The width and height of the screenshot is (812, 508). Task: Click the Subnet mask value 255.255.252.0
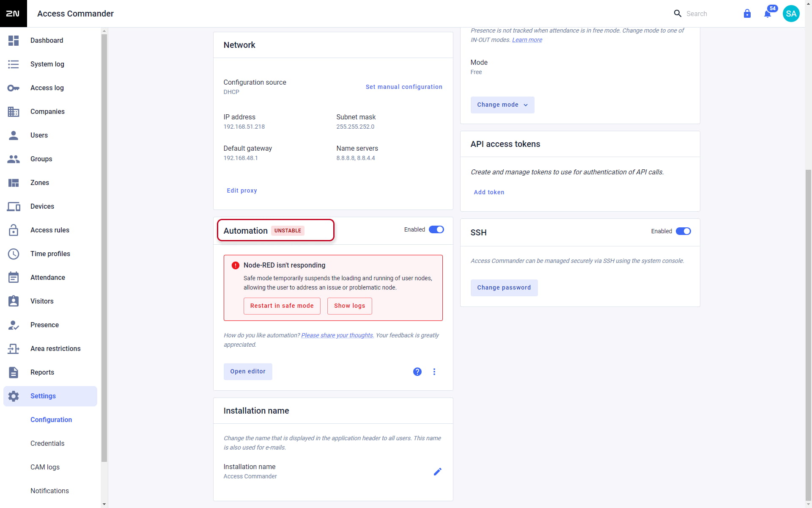[x=355, y=127]
